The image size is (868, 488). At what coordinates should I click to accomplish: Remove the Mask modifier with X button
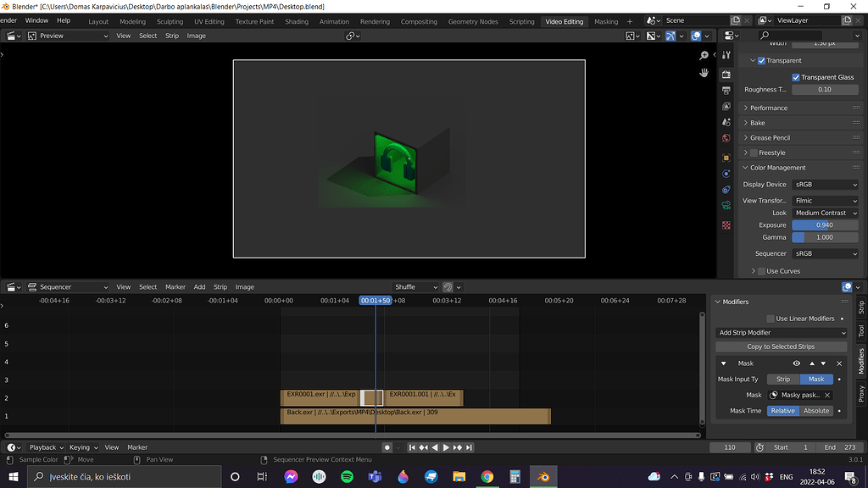tap(839, 363)
